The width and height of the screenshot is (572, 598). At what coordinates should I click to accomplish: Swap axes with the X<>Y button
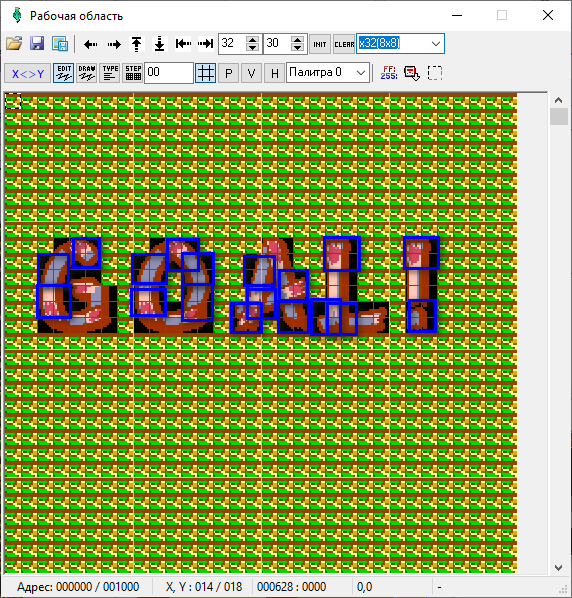pos(27,73)
